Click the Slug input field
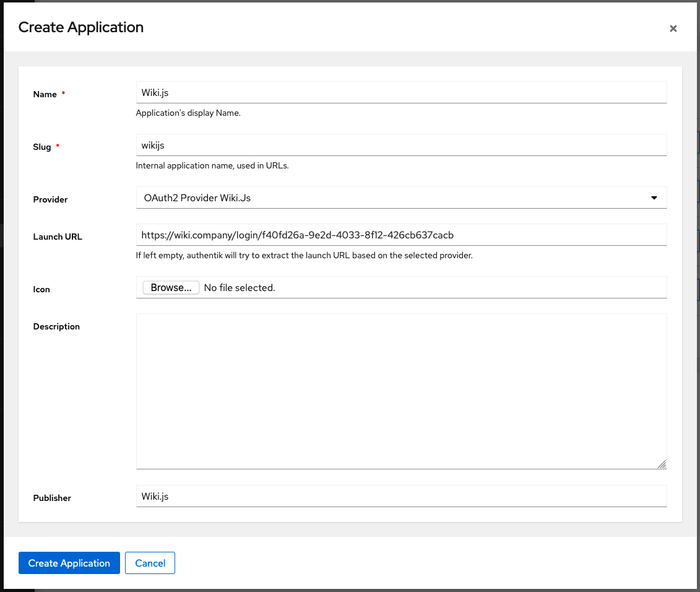The image size is (700, 592). [401, 145]
